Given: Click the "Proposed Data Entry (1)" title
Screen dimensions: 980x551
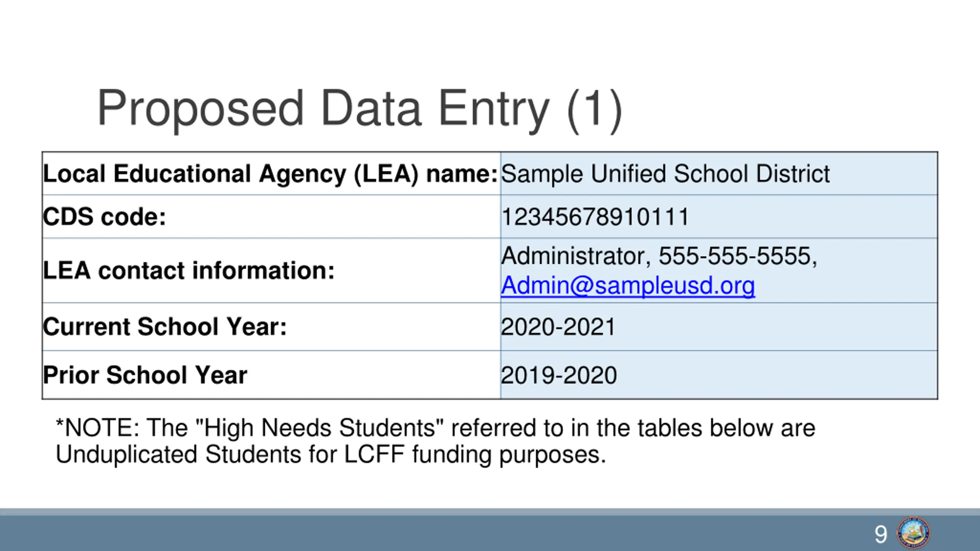Looking at the screenshot, I should (x=360, y=108).
